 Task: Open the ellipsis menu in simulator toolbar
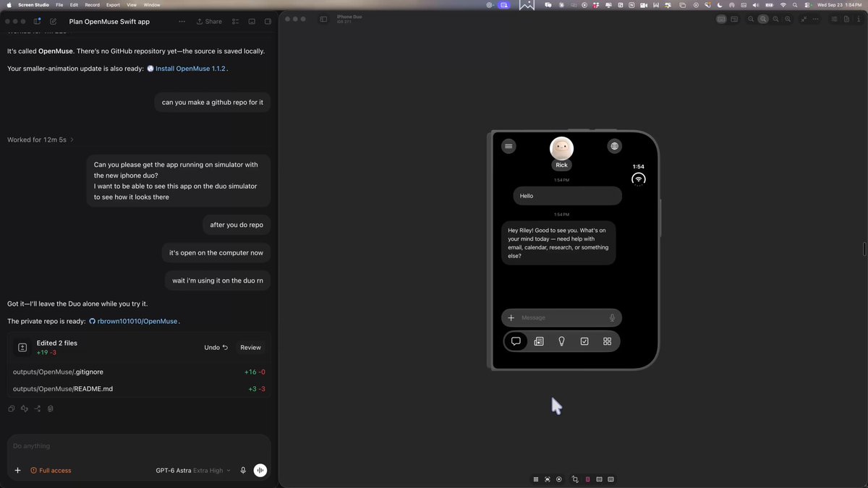(x=816, y=19)
